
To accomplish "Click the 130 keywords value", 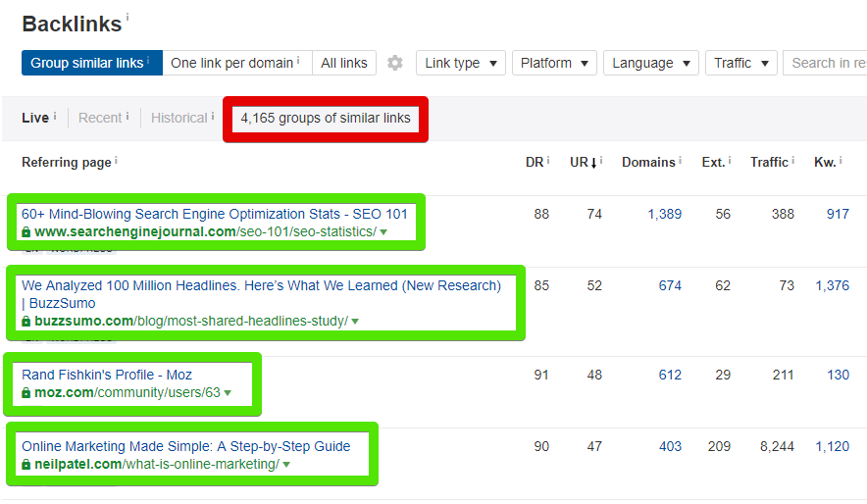I will 838,375.
